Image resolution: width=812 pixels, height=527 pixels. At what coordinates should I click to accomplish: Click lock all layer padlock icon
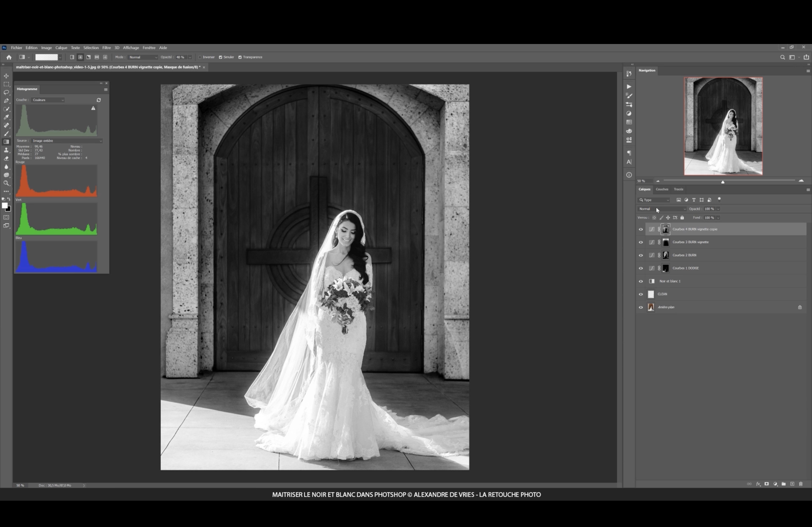[x=682, y=218]
